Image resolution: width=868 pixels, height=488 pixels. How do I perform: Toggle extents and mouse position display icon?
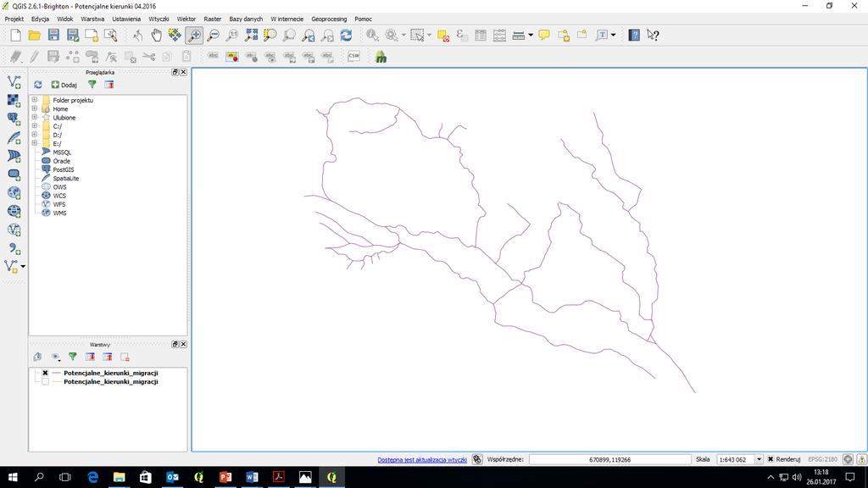477,459
